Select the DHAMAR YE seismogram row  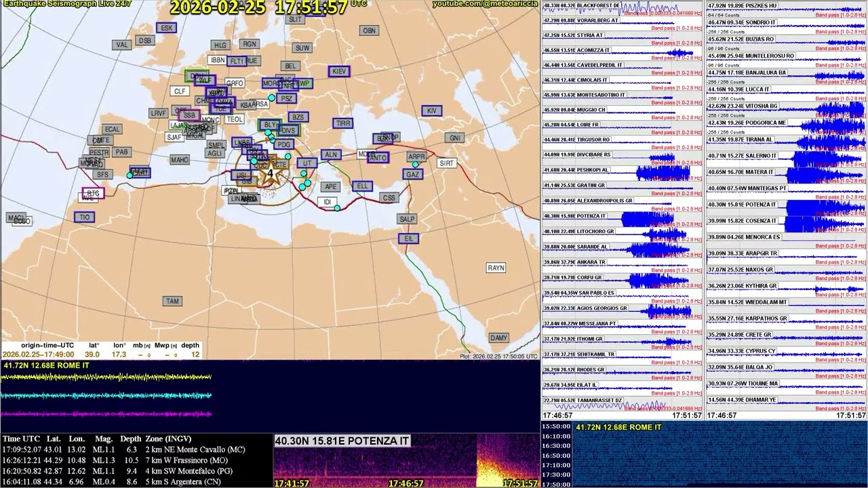point(787,404)
